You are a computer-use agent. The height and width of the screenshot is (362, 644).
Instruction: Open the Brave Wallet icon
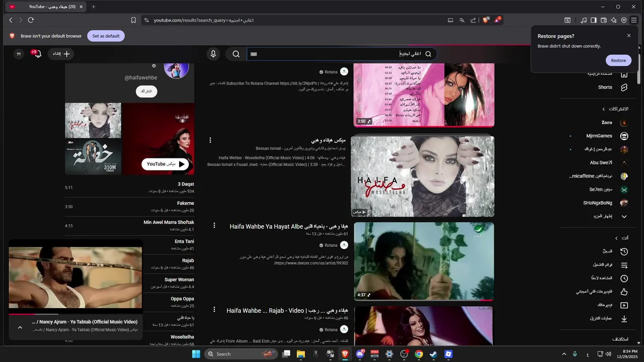604,20
